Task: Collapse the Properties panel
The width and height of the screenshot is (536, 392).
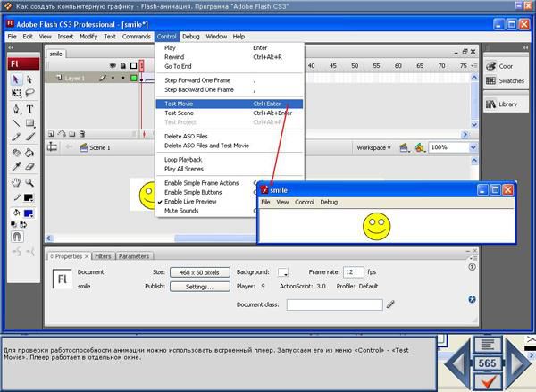Action: (51, 255)
